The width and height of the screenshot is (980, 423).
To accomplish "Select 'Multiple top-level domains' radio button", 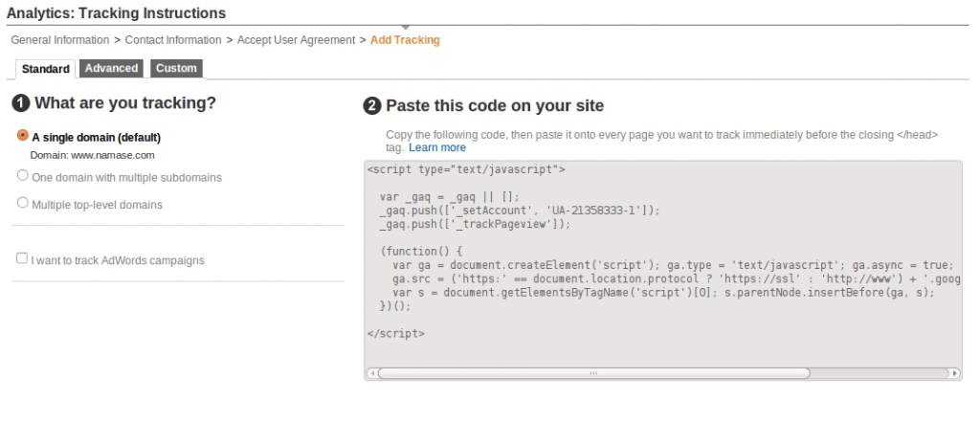I will pyautogui.click(x=23, y=203).
